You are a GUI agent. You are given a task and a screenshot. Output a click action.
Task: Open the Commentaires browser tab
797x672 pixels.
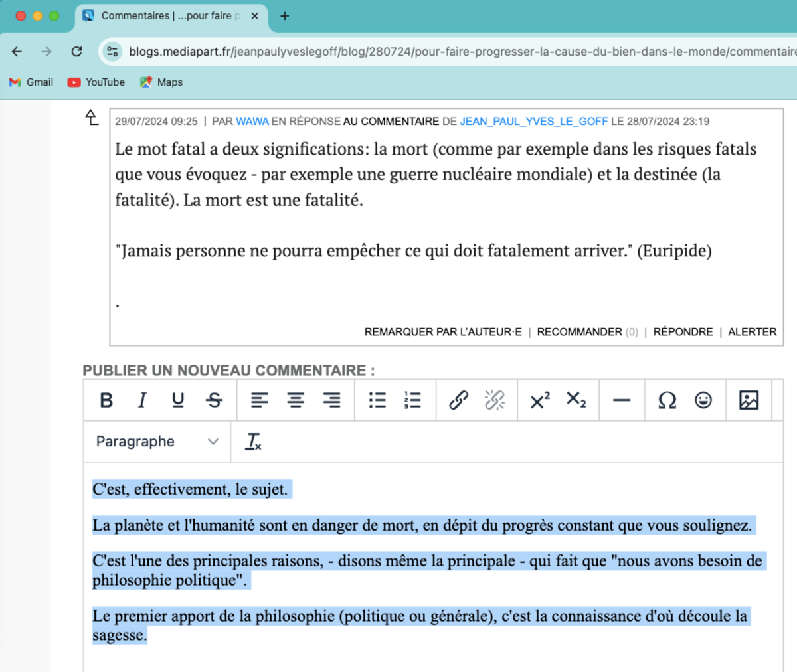(166, 16)
